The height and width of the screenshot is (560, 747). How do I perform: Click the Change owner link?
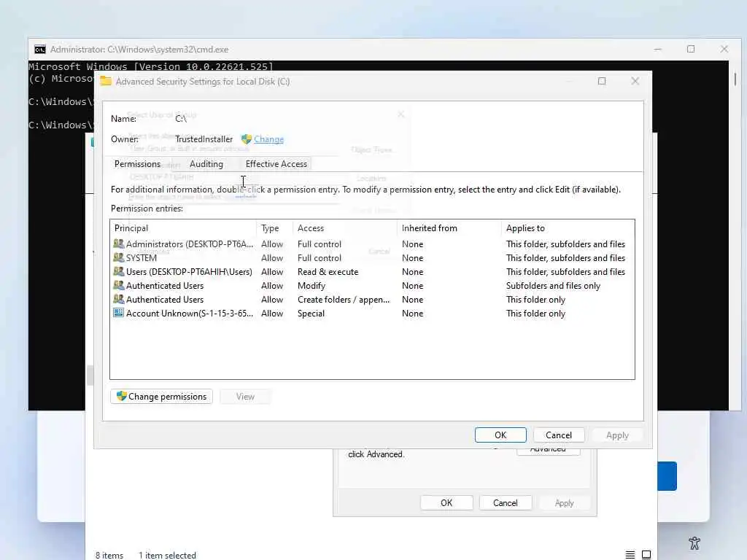pos(268,139)
